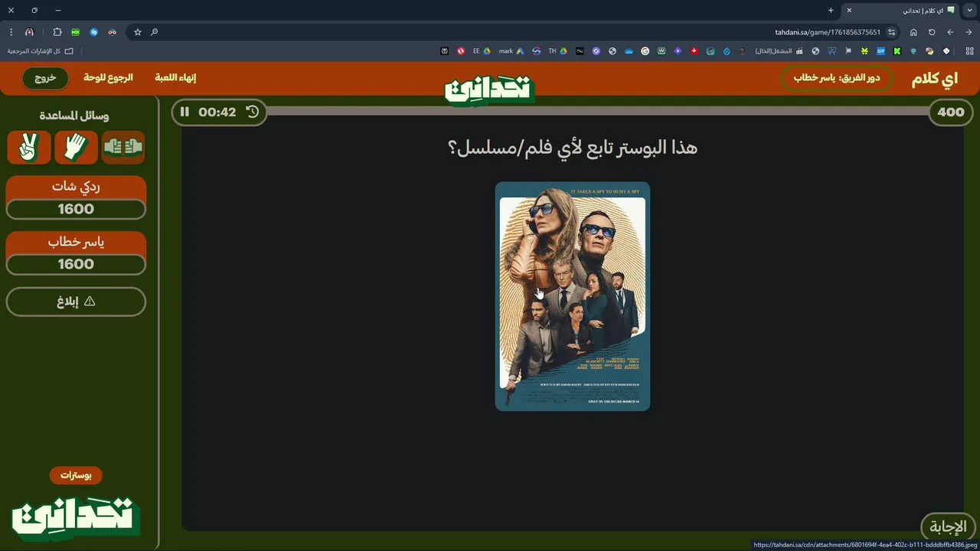Click the 00:42 timer readout
The height and width of the screenshot is (551, 980).
click(217, 112)
